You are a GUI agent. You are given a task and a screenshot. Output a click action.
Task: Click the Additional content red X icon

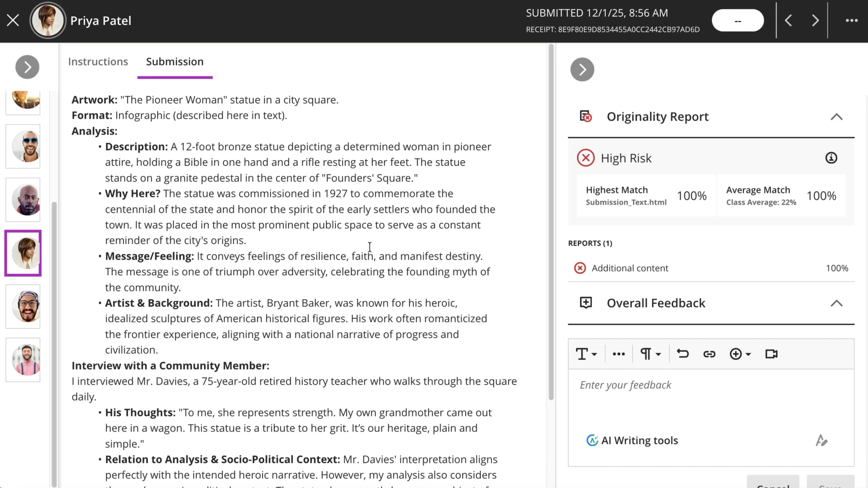click(580, 268)
